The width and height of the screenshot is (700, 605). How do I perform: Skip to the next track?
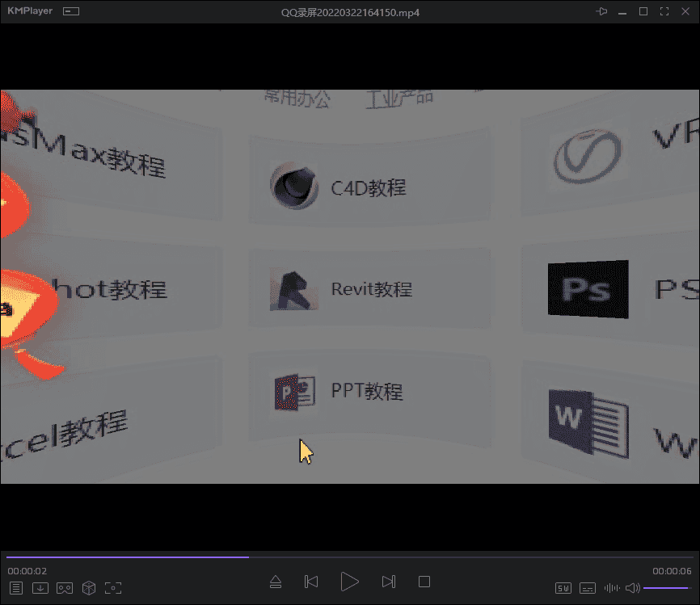pos(388,582)
